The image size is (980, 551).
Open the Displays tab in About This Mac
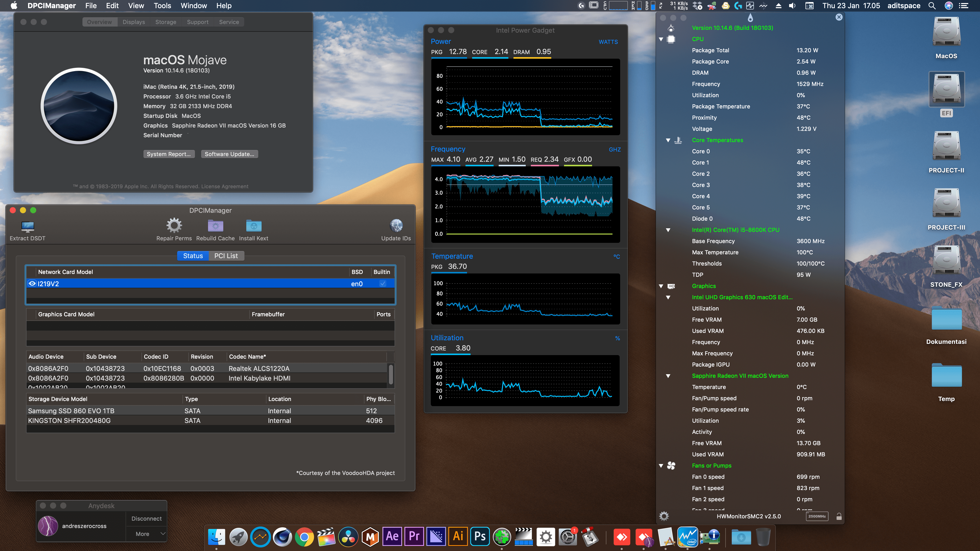tap(133, 22)
